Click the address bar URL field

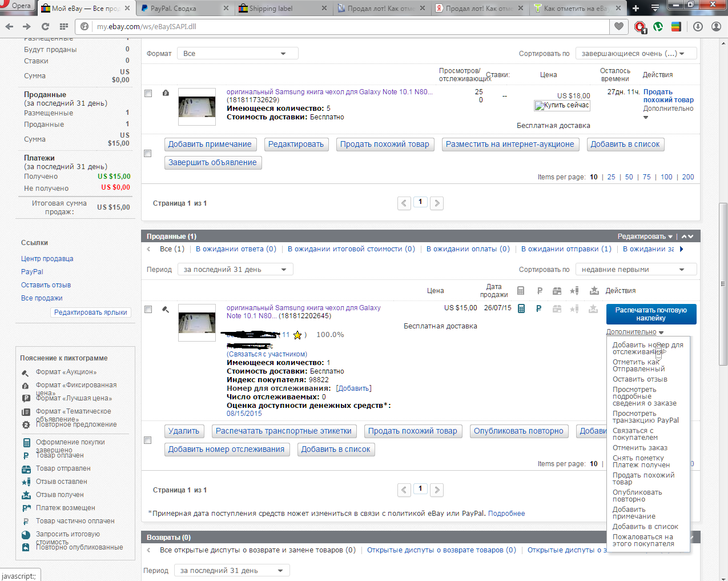343,27
